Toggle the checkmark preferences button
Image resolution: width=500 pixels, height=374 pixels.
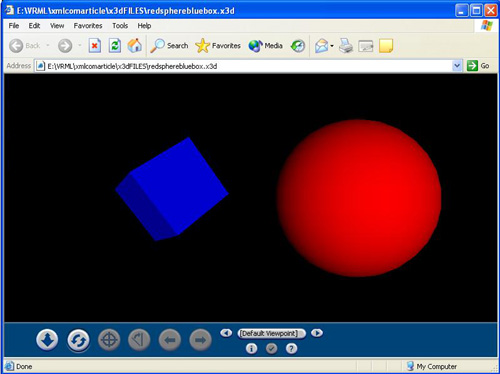[x=271, y=349]
